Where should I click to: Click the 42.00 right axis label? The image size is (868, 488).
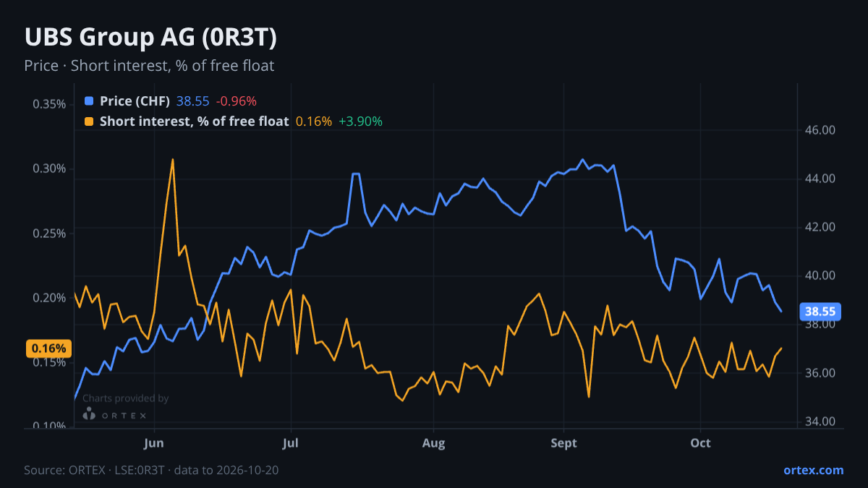point(820,227)
